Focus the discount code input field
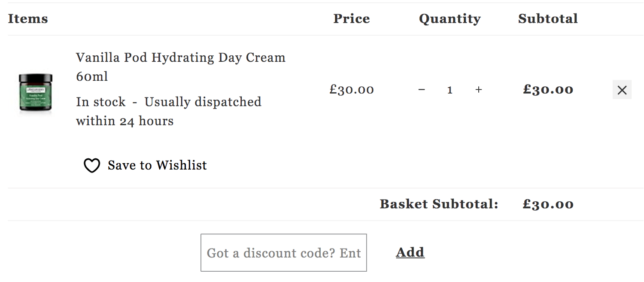 284,252
